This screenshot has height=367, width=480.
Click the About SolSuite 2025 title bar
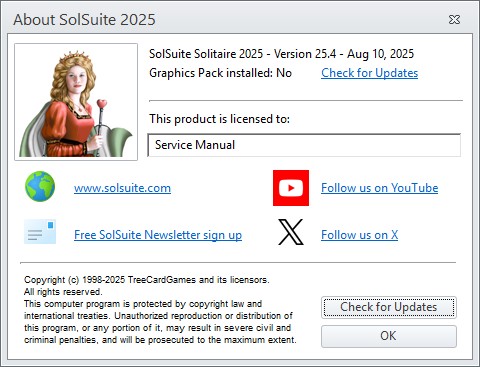(227, 20)
